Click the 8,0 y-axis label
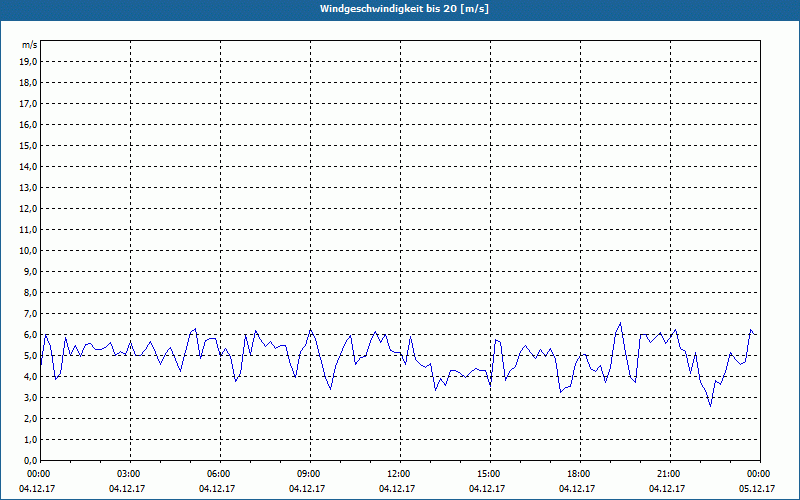800x500 pixels. pyautogui.click(x=30, y=292)
